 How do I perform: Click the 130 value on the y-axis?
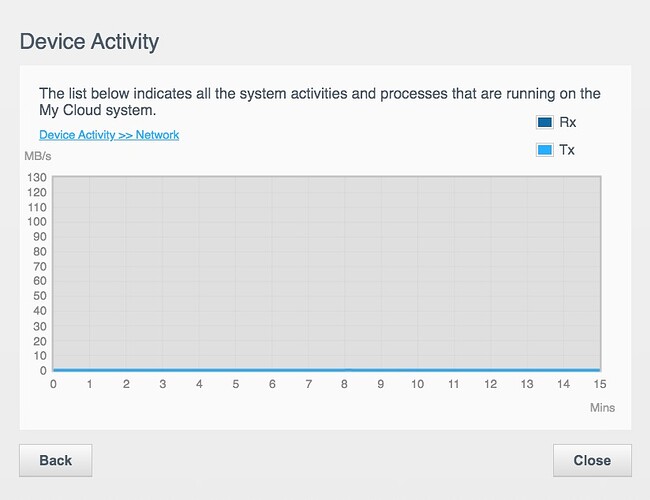click(37, 177)
